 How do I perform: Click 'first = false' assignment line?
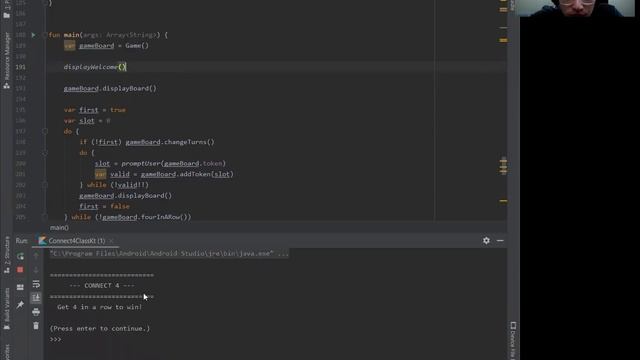tap(104, 207)
